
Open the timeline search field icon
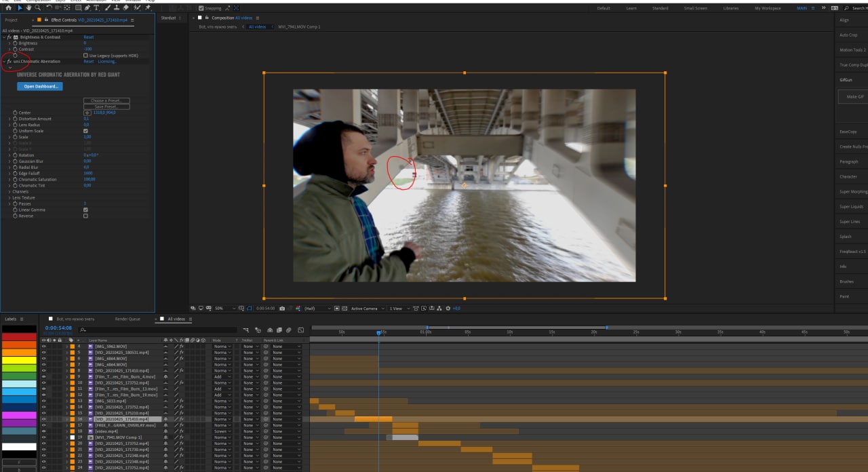click(x=83, y=330)
